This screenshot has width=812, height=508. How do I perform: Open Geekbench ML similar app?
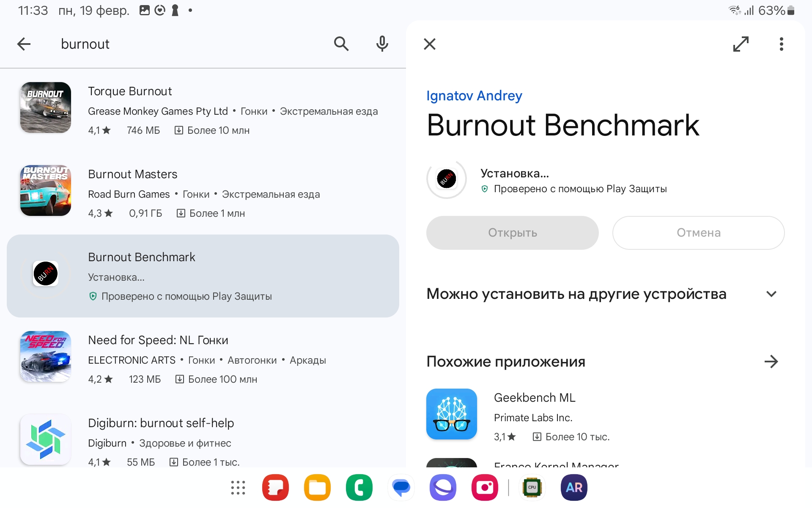(535, 398)
